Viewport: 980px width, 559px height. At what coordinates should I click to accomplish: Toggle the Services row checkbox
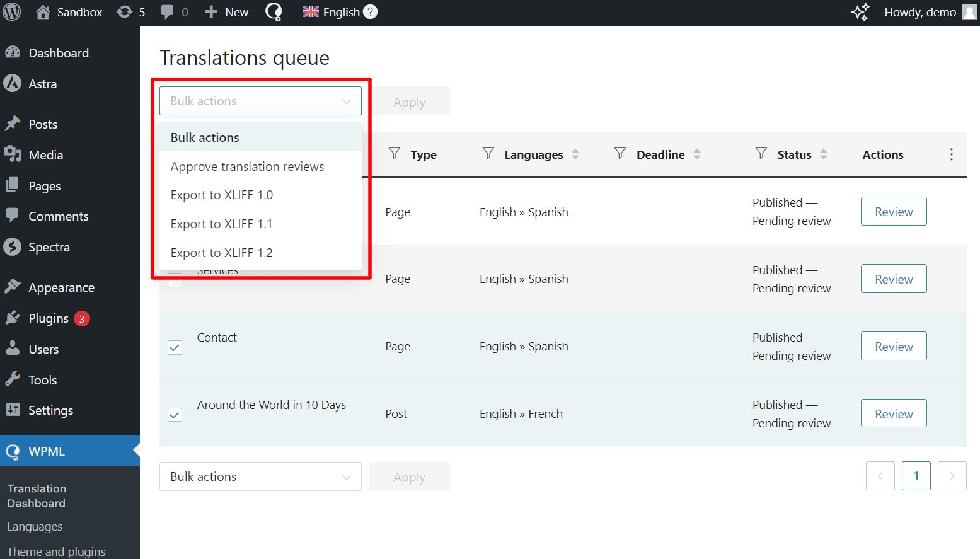coord(175,280)
